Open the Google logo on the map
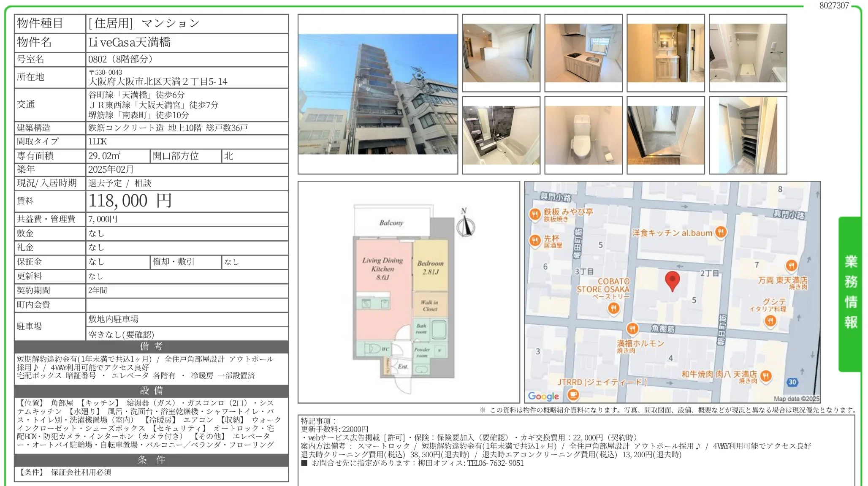The width and height of the screenshot is (868, 486). (x=543, y=396)
